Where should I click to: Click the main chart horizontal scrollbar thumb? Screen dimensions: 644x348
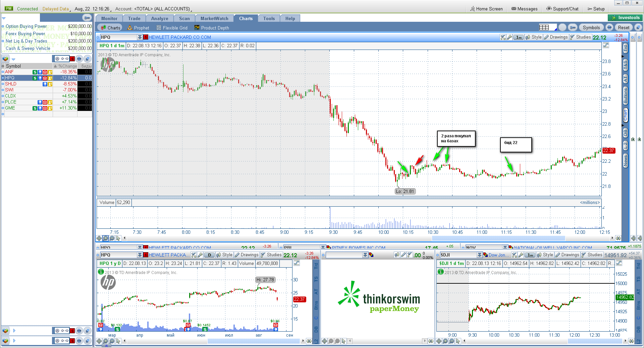[x=498, y=238]
